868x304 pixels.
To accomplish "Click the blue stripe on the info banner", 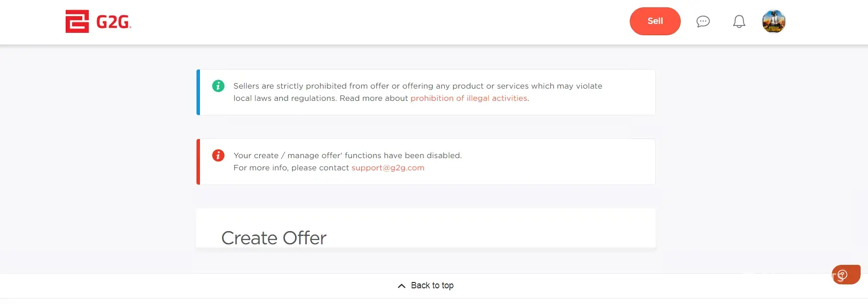I will pyautogui.click(x=198, y=93).
